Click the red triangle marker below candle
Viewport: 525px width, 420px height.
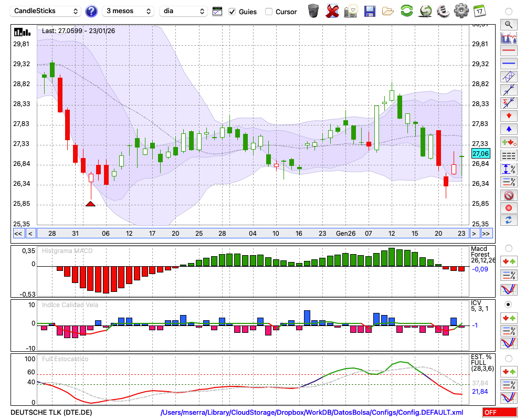[90, 204]
